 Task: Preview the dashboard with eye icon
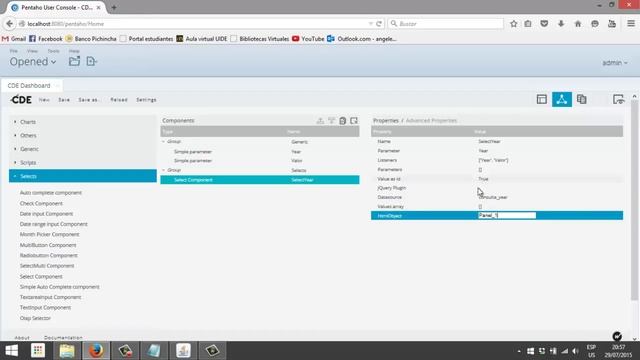click(x=618, y=99)
